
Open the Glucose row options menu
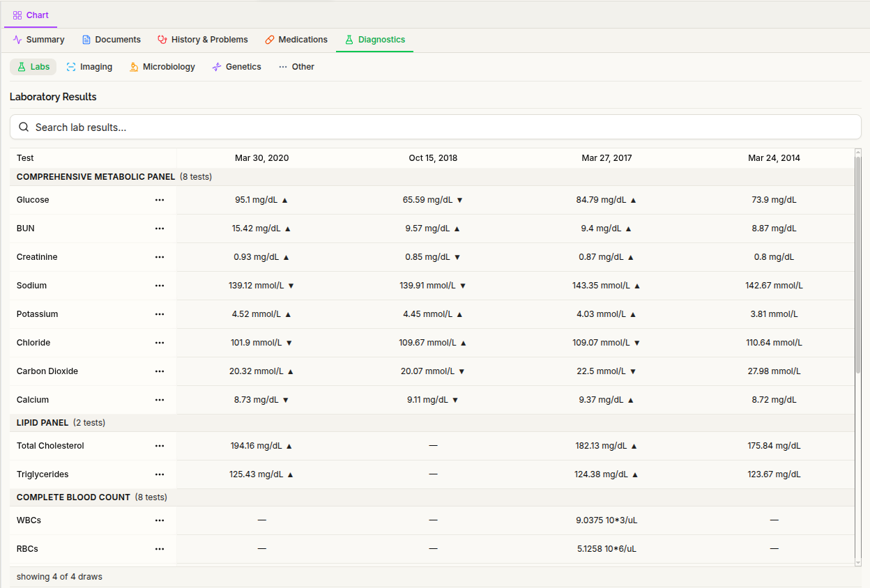pyautogui.click(x=160, y=200)
